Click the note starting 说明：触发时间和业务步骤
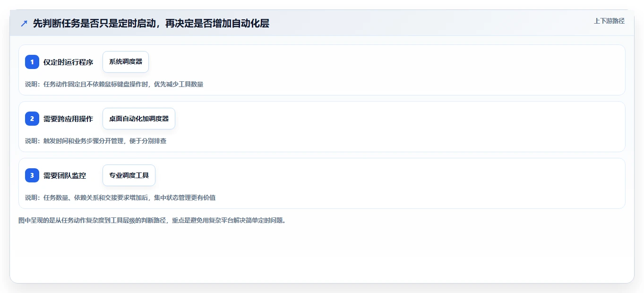This screenshot has height=293, width=644. 95,141
